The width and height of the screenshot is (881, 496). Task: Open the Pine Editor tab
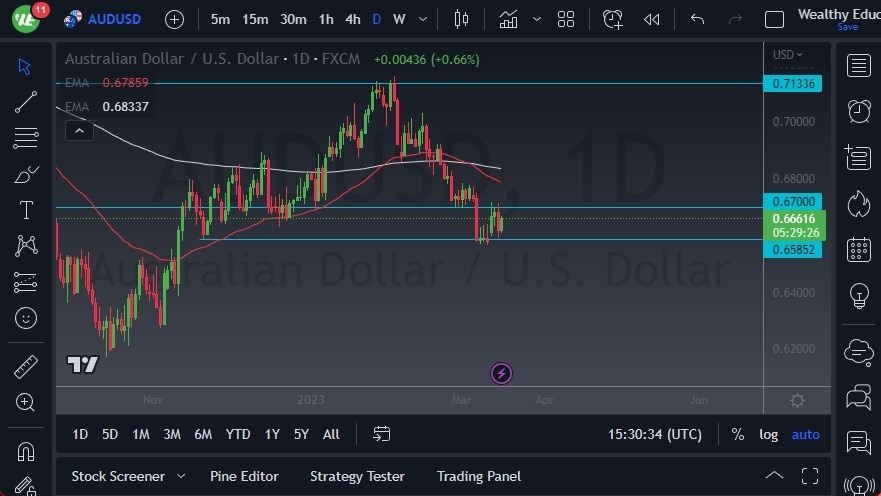click(244, 476)
